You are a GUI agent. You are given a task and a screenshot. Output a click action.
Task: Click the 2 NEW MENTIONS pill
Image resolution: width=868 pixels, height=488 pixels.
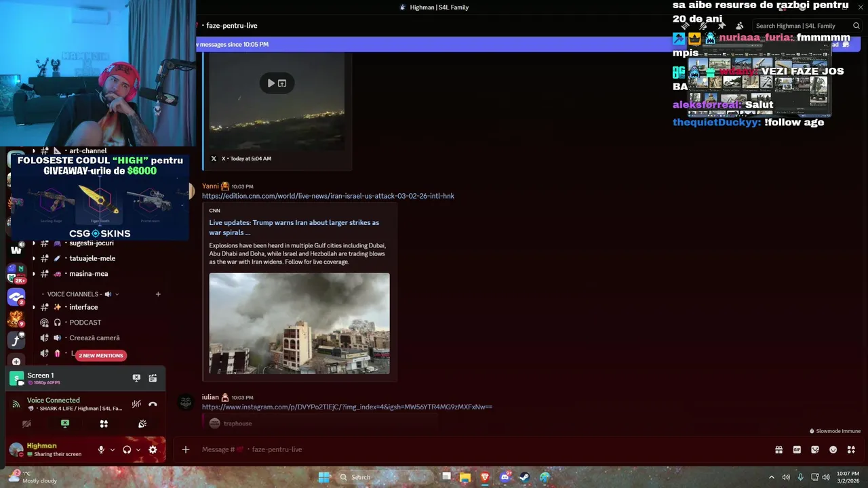(x=101, y=355)
